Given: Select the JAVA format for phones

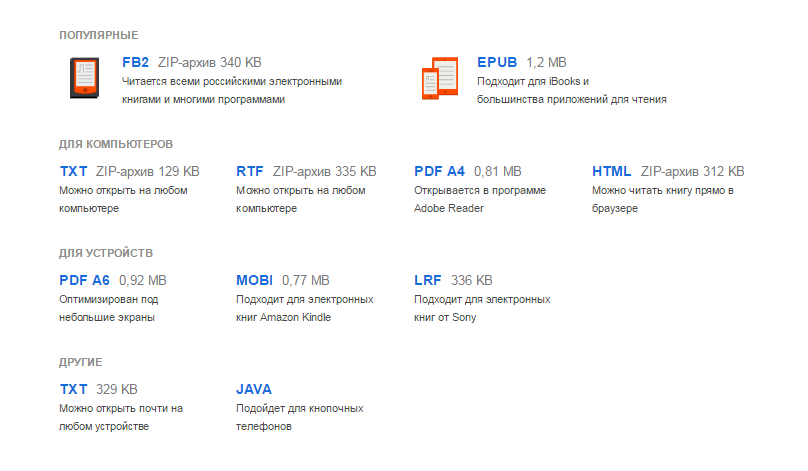Looking at the screenshot, I should click(254, 389).
